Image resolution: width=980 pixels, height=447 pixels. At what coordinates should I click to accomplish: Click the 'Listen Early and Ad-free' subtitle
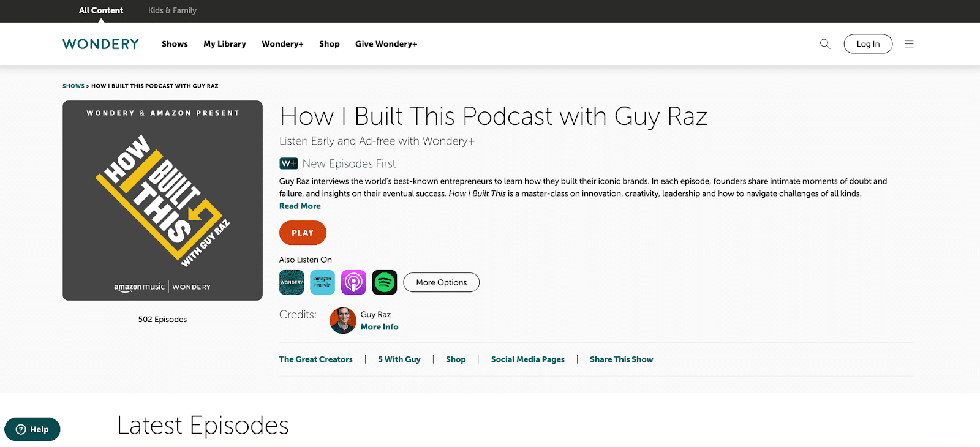click(377, 141)
